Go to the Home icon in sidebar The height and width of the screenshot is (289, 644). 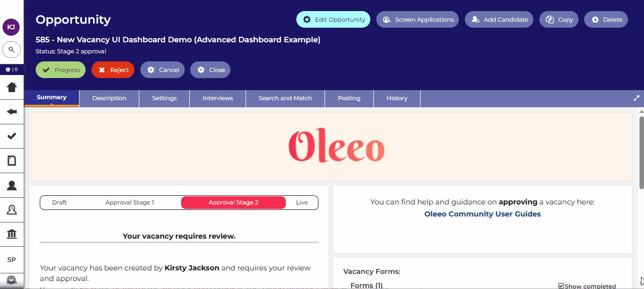pyautogui.click(x=12, y=87)
